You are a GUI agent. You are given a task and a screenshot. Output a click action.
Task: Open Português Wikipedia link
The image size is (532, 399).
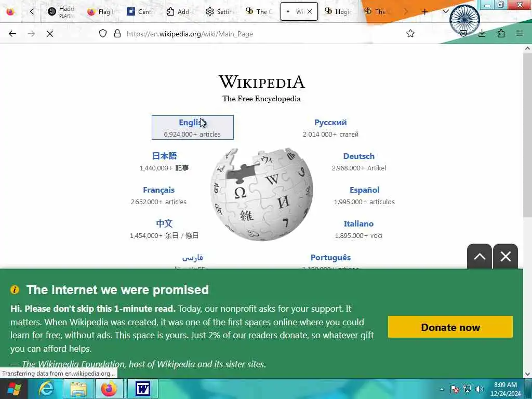pos(330,258)
